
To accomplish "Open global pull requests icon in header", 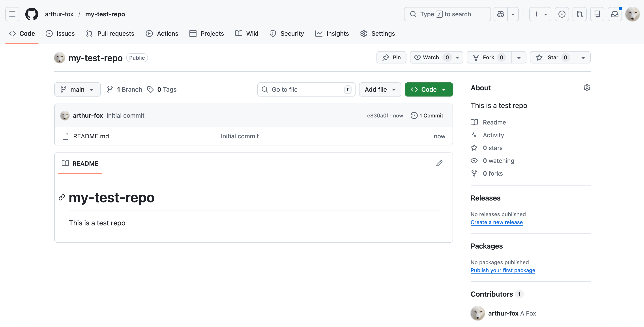I will tap(580, 14).
